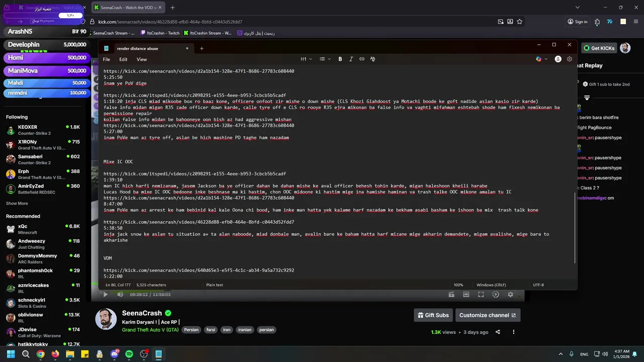Open Windows Start menu
Viewport: 644px width, 362px height.
[x=11, y=354]
